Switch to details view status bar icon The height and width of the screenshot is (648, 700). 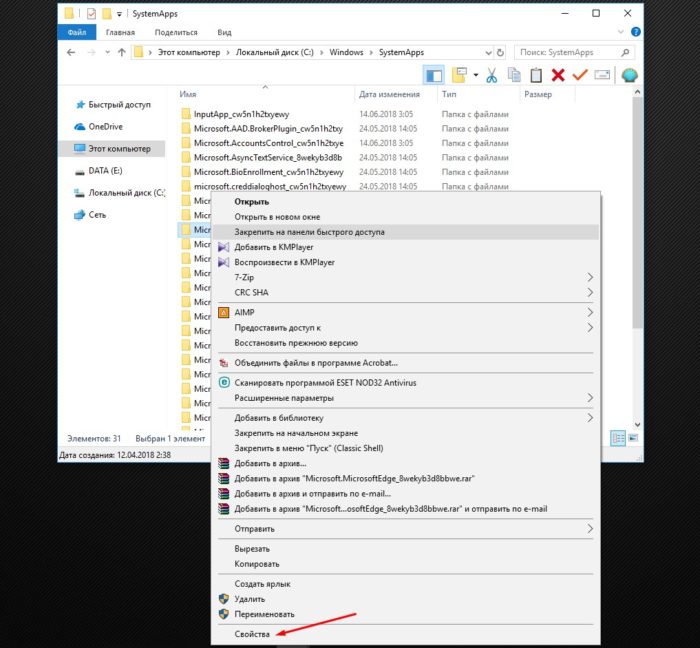coord(618,438)
